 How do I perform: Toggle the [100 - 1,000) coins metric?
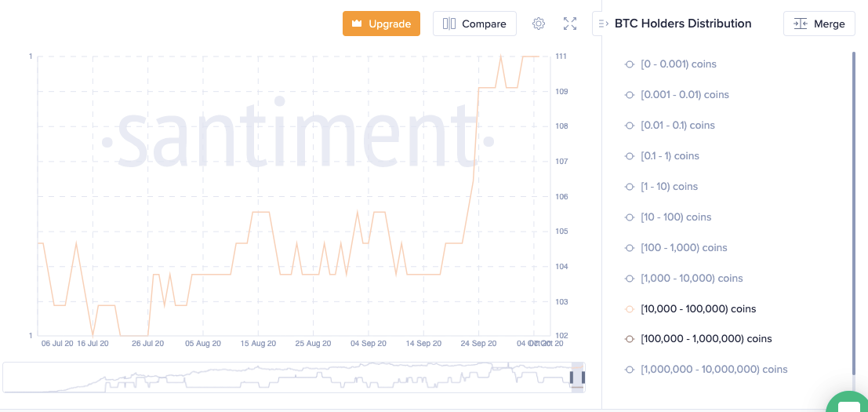675,247
